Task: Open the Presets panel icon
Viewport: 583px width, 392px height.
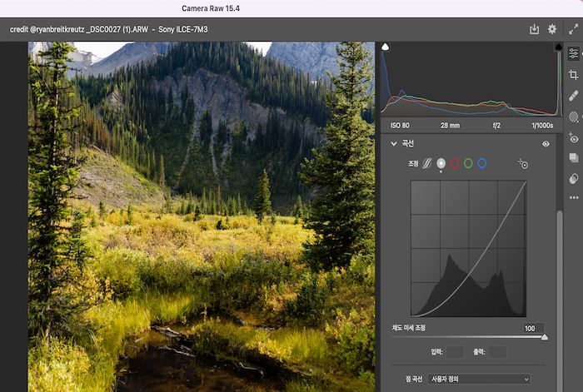Action: click(x=573, y=179)
